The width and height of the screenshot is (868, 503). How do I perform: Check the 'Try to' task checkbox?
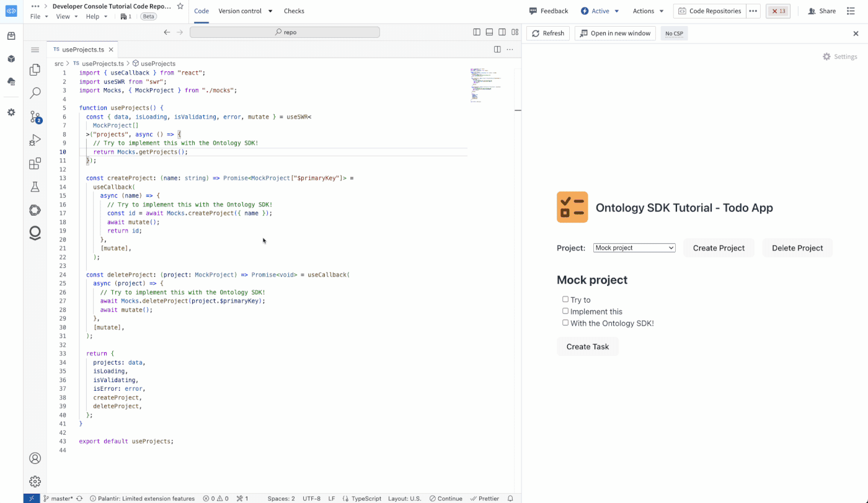(565, 300)
